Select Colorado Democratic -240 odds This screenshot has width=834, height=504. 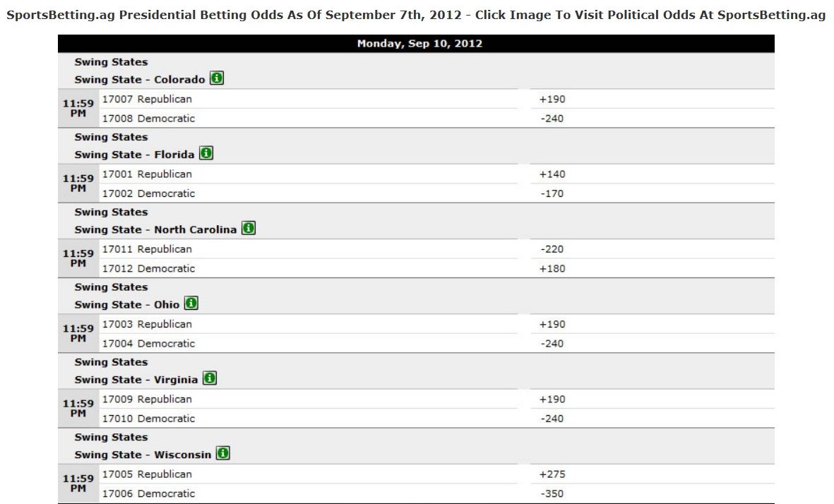552,119
